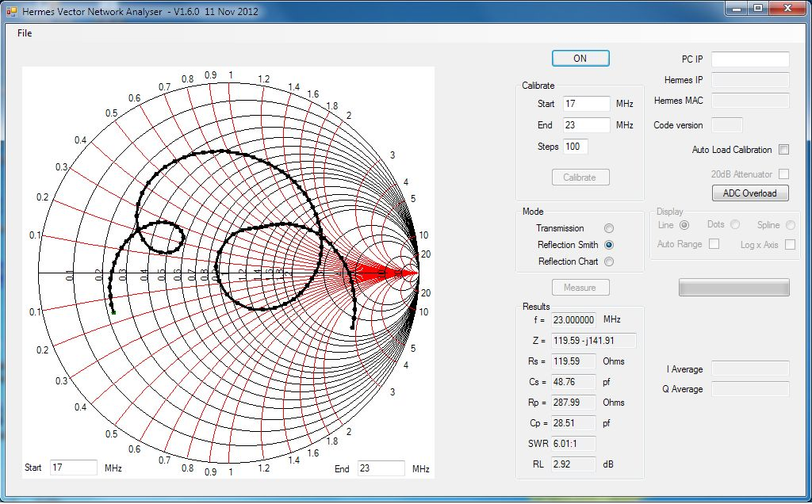
Task: Click the Measure button
Action: 580,287
